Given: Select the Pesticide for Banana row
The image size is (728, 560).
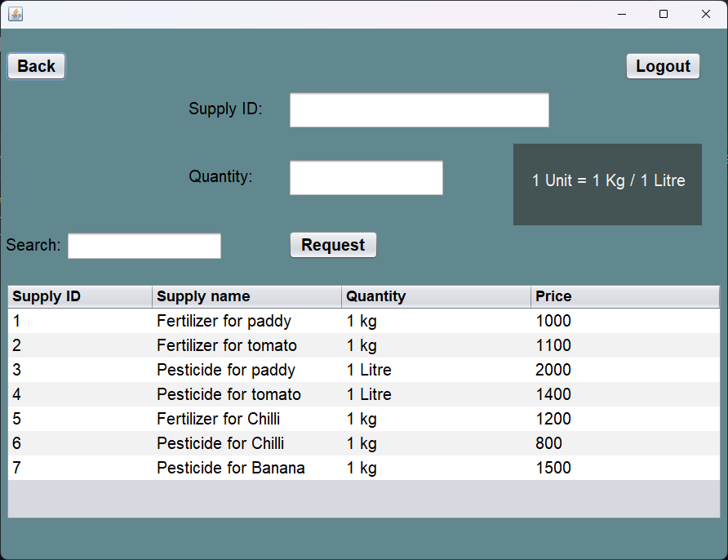Looking at the screenshot, I should pos(245,468).
